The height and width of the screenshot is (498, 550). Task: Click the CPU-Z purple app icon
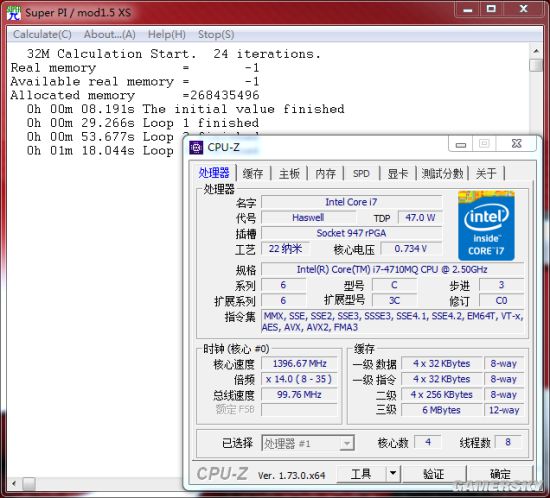196,148
